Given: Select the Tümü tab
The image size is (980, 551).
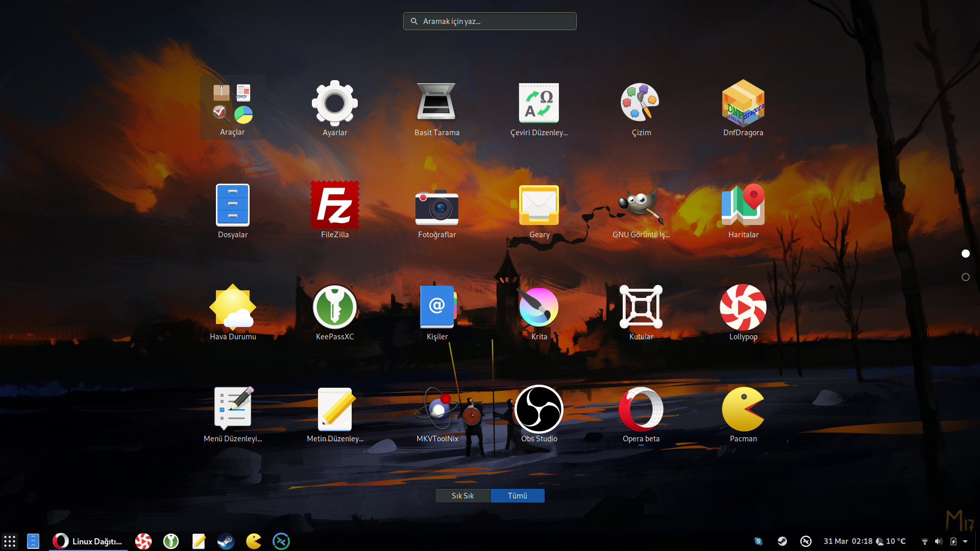Looking at the screenshot, I should click(x=518, y=495).
